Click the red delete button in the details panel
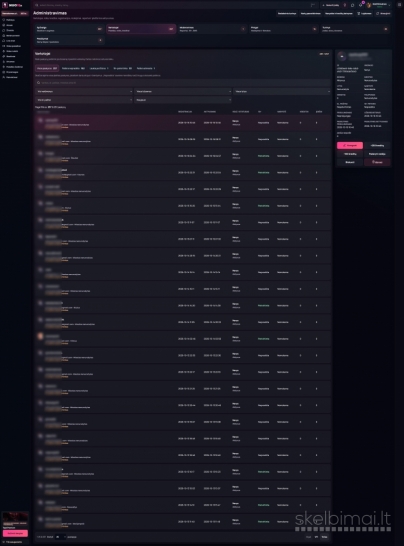404x546 pixels. [377, 162]
